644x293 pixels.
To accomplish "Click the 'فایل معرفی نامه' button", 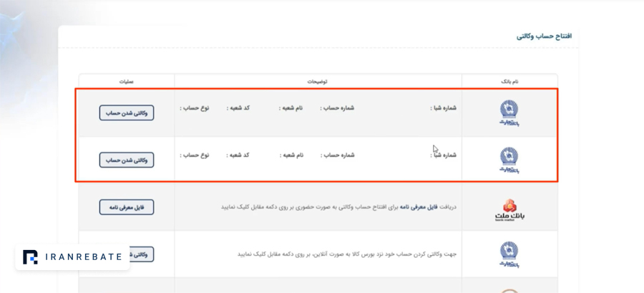I will (x=127, y=207).
